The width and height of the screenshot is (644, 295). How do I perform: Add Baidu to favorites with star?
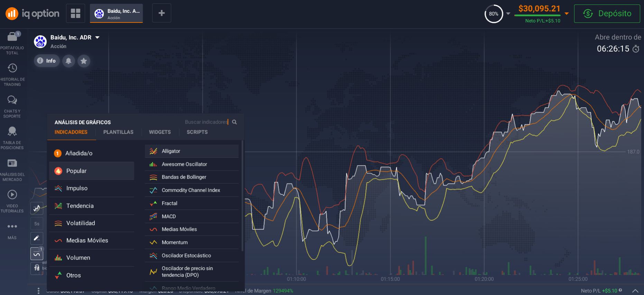pos(84,61)
